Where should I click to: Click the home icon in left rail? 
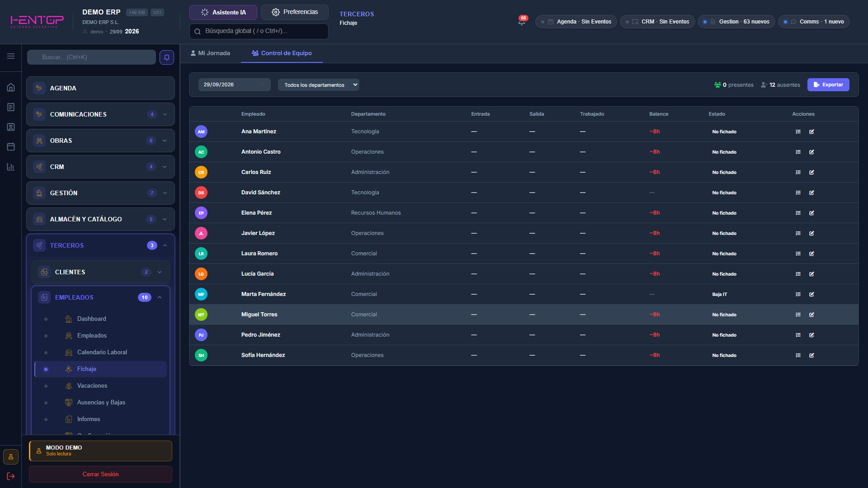[x=11, y=87]
